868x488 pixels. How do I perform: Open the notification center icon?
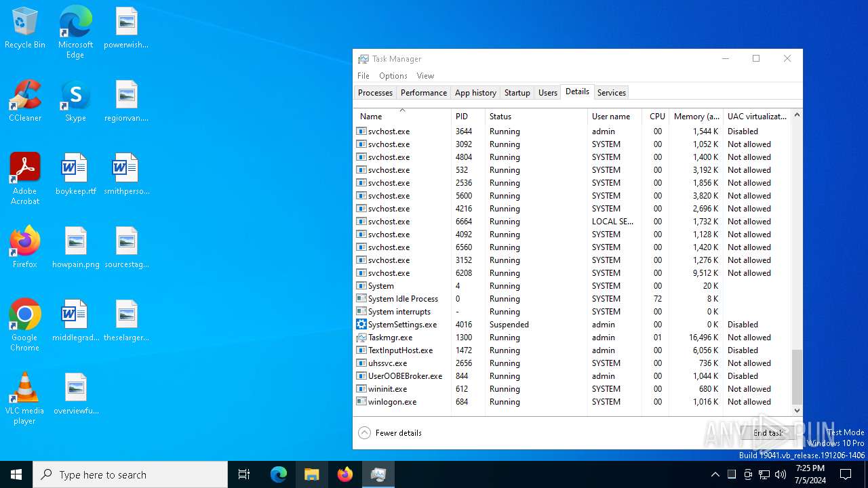846,474
